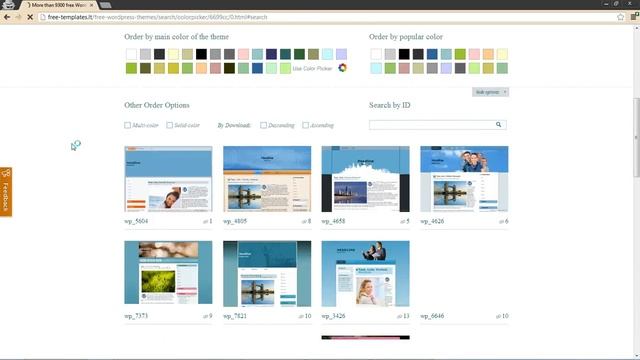Click the wp_7821 label text
Screen dimensions: 640x360
235,316
